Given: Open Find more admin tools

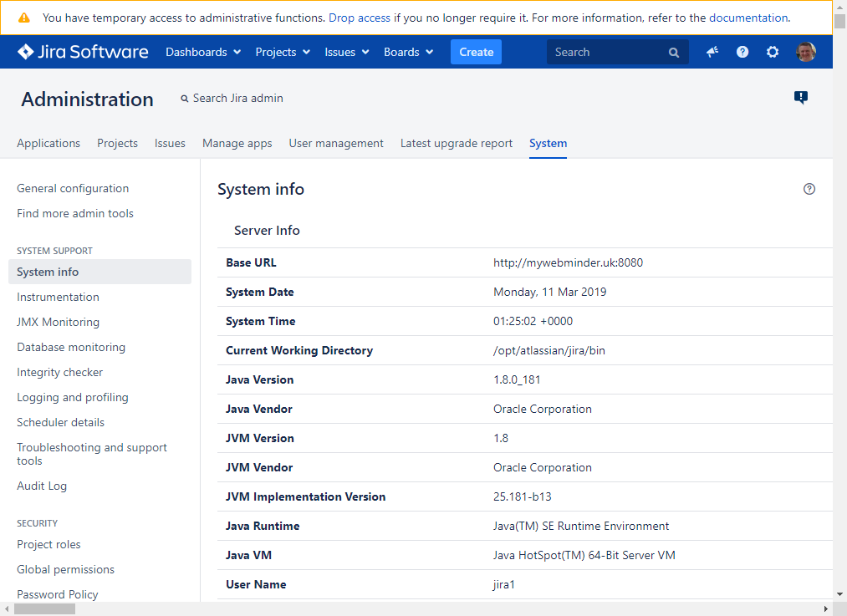Looking at the screenshot, I should coord(75,213).
